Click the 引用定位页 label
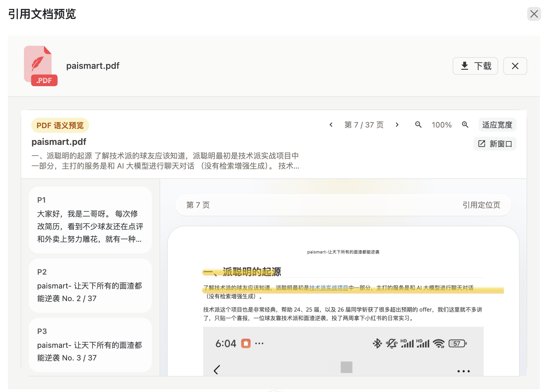 [481, 205]
